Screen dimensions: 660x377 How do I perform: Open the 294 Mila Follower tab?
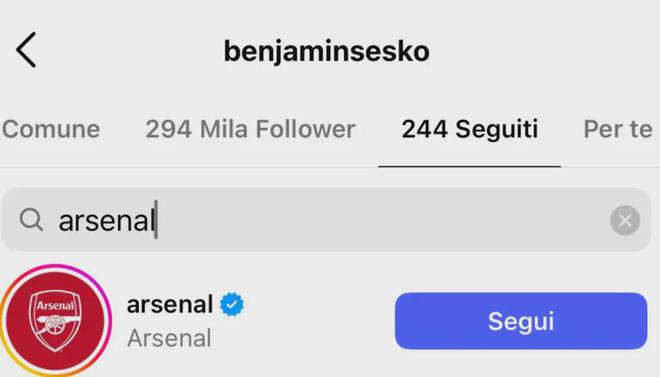[x=250, y=129]
